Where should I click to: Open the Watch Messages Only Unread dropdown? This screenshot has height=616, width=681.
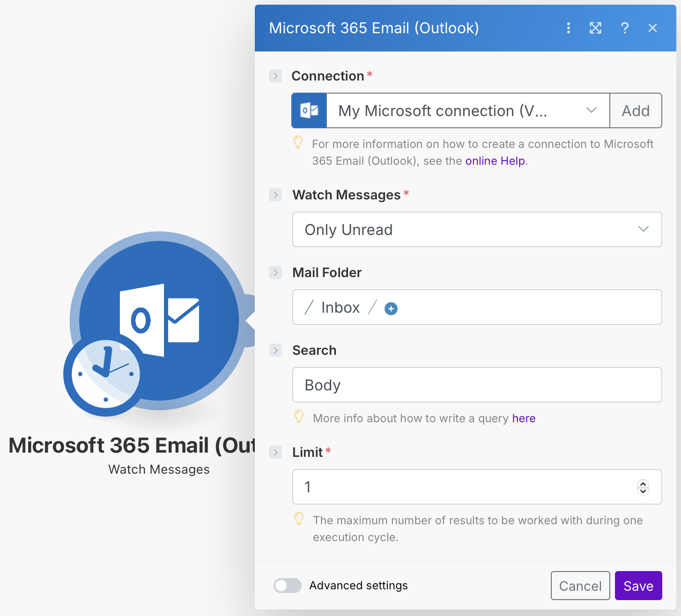[x=477, y=229]
